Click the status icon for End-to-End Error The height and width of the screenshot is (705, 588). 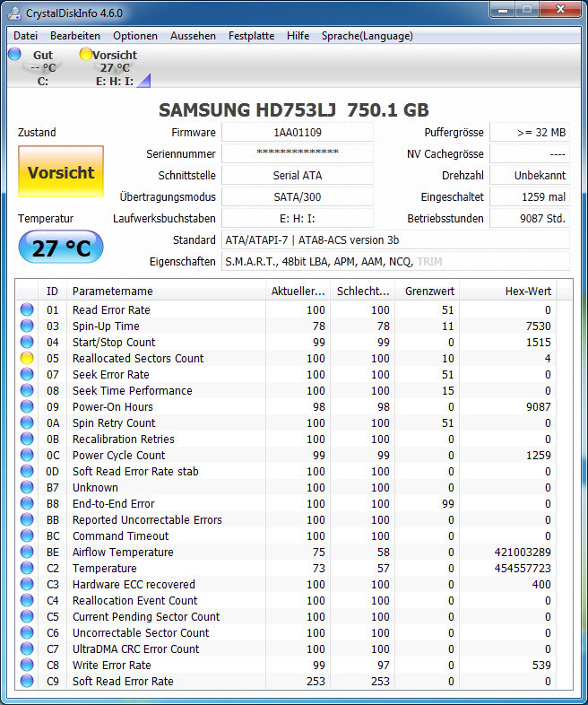pos(27,503)
